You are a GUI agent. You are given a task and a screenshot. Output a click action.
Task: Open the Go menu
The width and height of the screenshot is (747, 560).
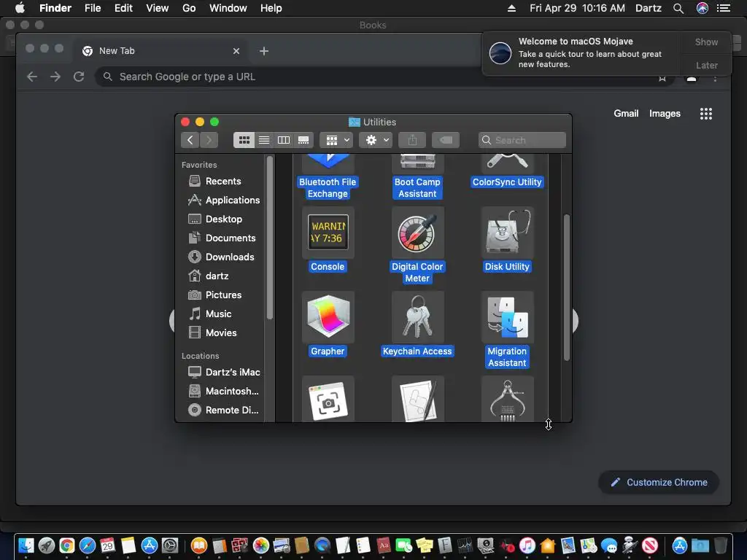coord(189,8)
